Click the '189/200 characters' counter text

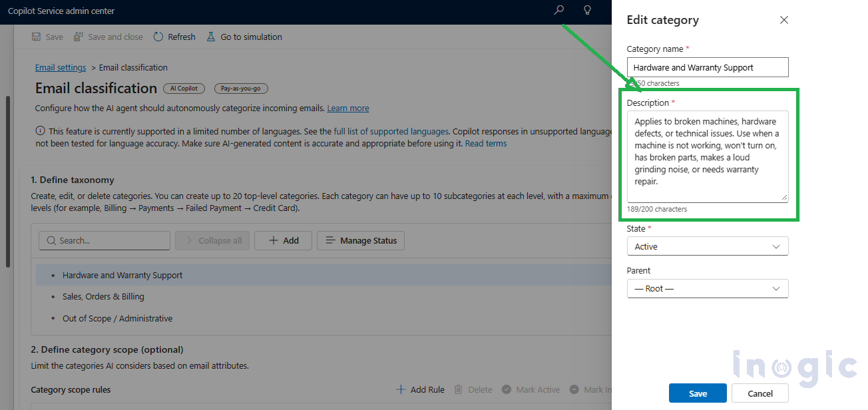point(657,209)
